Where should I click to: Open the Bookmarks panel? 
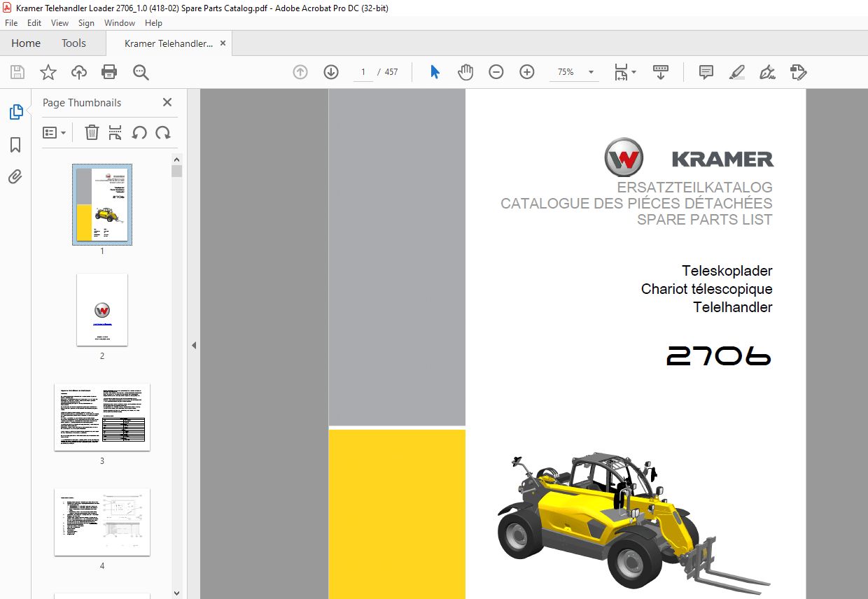pyautogui.click(x=15, y=144)
